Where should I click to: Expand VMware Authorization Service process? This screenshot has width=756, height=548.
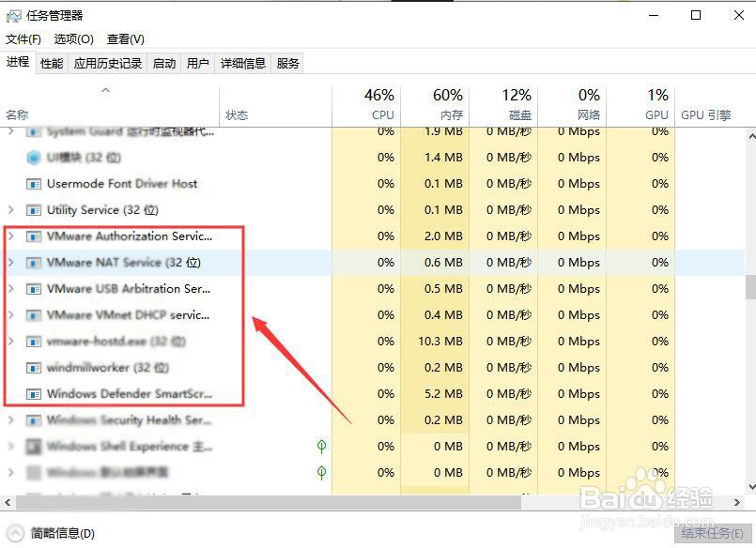pos(11,236)
